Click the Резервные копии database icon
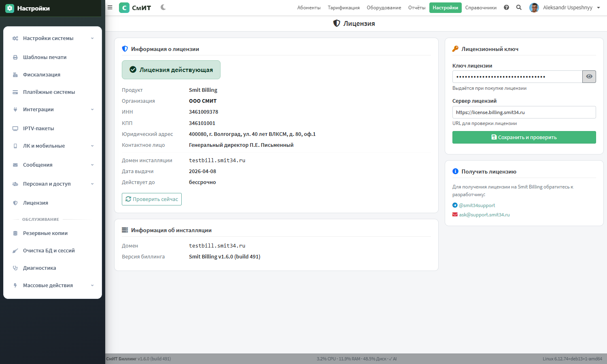 [x=15, y=233]
